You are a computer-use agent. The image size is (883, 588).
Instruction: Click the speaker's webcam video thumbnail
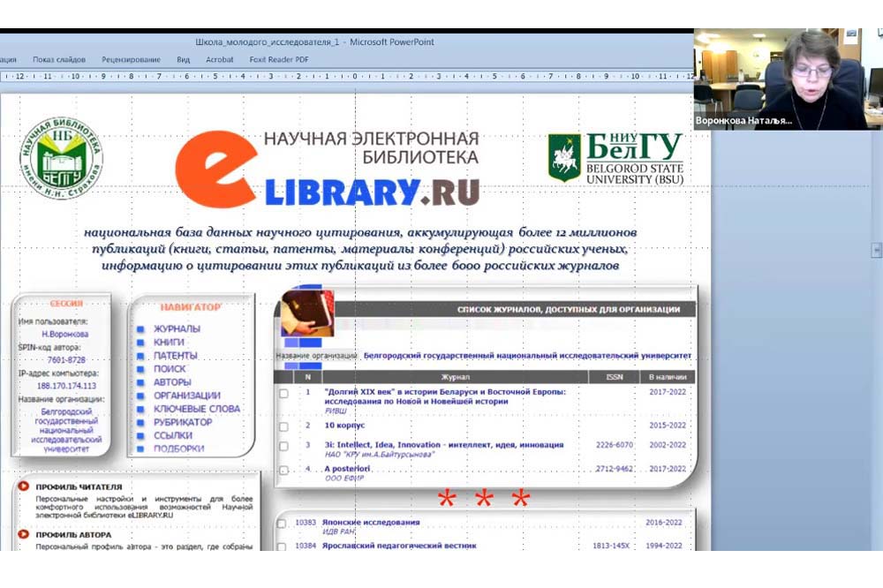(x=787, y=79)
